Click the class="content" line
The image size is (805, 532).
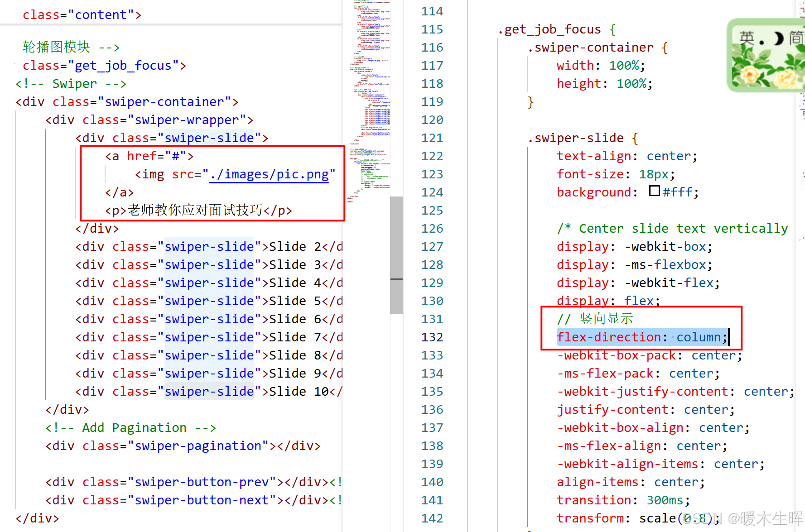click(x=82, y=15)
